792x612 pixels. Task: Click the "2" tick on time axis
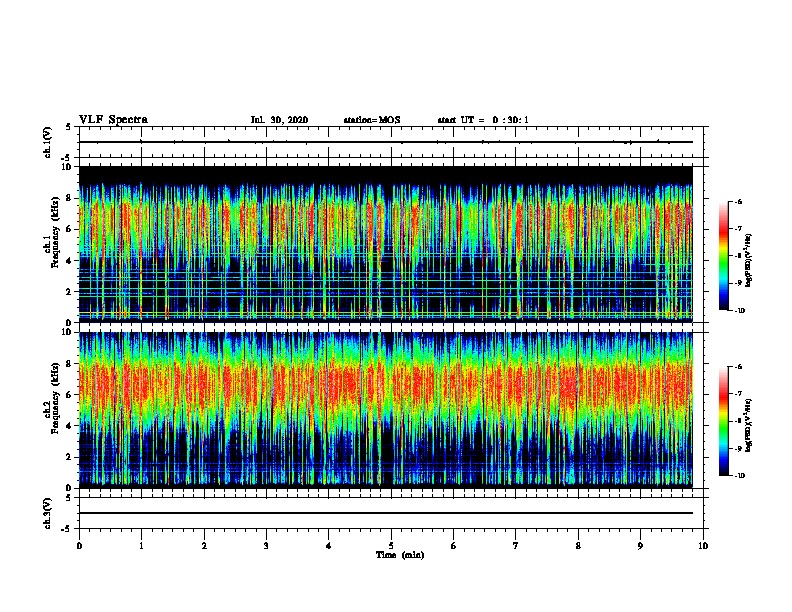click(x=204, y=546)
